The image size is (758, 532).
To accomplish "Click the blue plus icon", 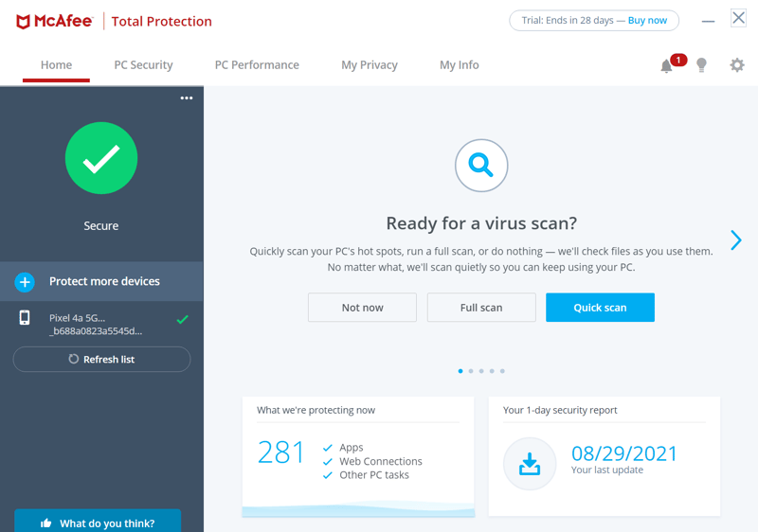I will tap(25, 282).
